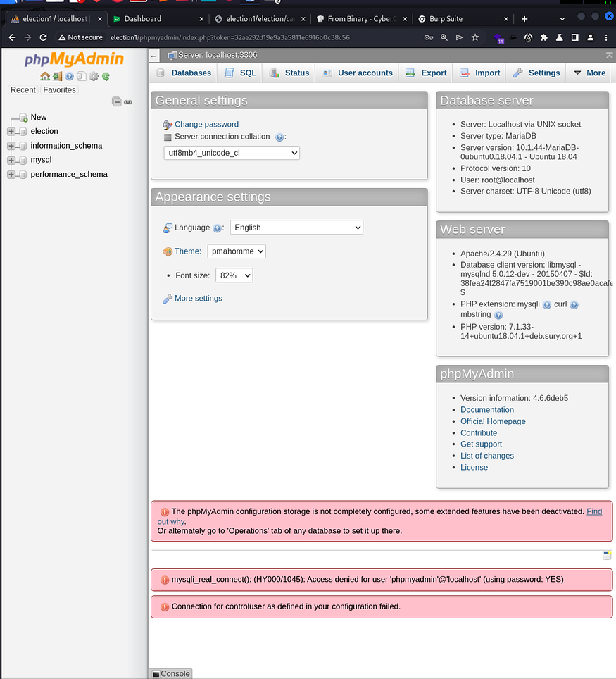The width and height of the screenshot is (616, 679).
Task: Open the Chrome Labs flask icon
Action: pos(560,37)
